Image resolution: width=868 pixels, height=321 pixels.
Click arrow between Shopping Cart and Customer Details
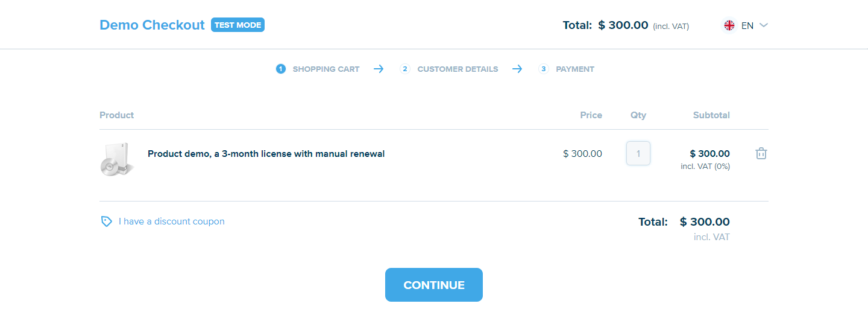[x=379, y=69]
